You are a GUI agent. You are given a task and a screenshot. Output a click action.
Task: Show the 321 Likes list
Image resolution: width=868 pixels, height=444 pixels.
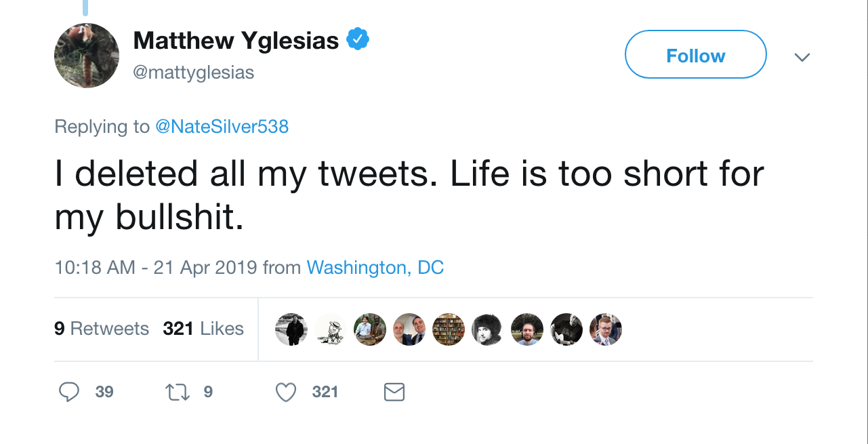tap(203, 329)
